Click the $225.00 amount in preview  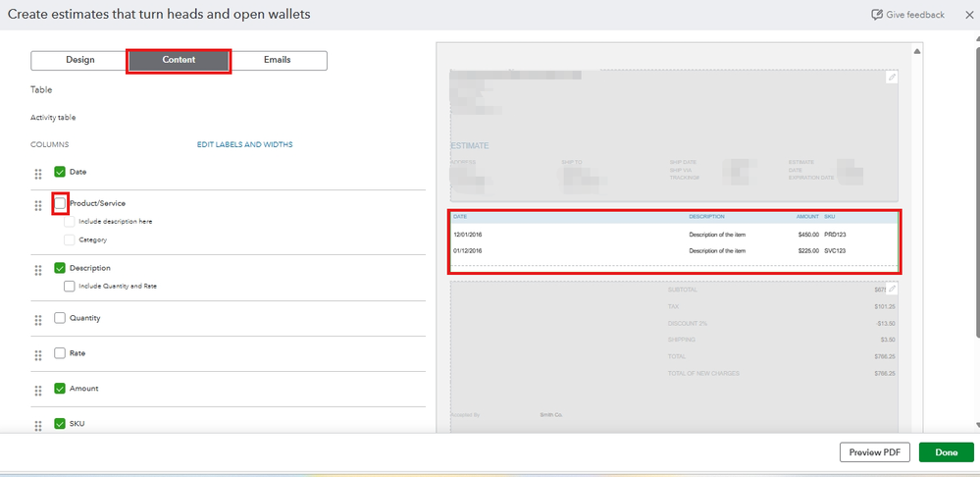[808, 250]
